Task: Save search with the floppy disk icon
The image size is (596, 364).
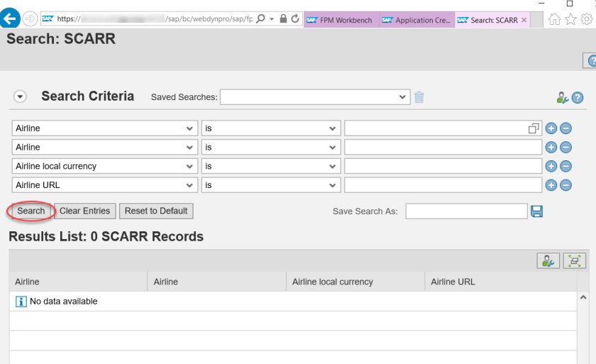Action: pyautogui.click(x=536, y=211)
